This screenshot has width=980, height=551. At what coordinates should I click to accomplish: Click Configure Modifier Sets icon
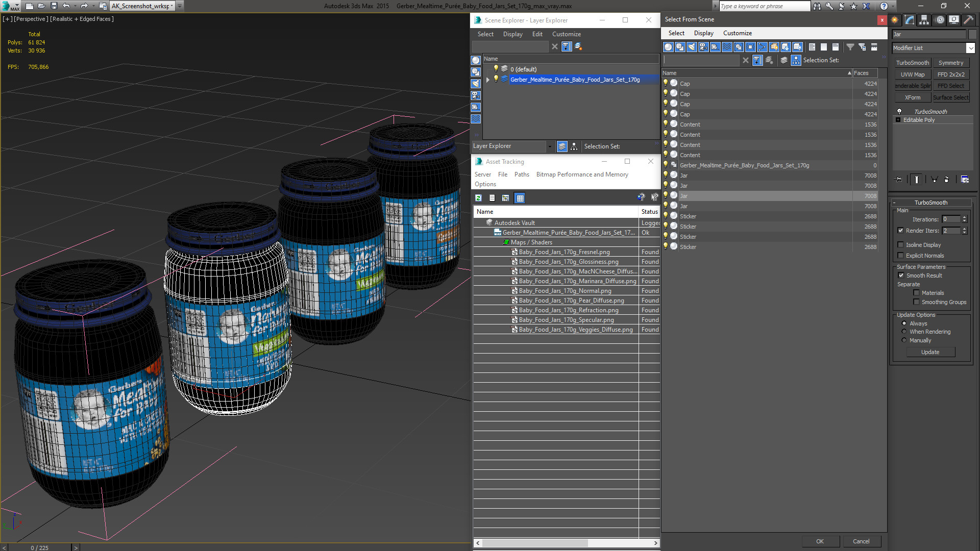point(965,179)
